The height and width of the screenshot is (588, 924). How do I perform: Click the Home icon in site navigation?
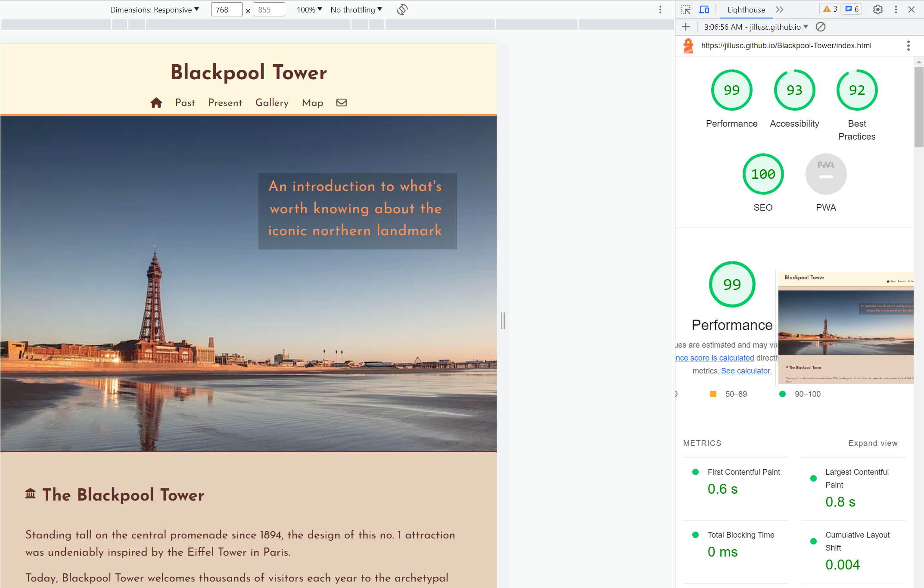click(156, 103)
